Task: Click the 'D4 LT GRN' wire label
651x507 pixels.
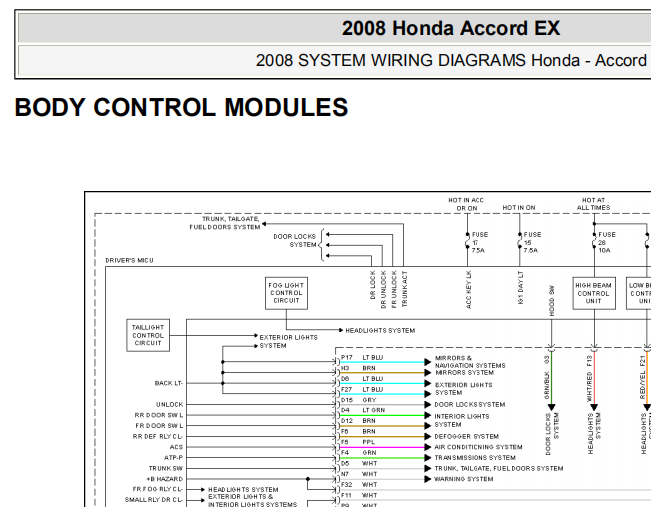Action: click(363, 410)
